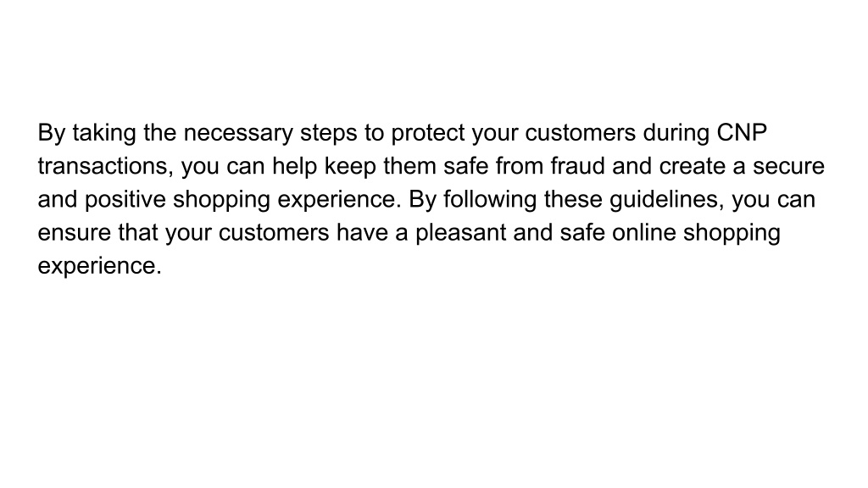Click the word "ensure"

pos(75,233)
